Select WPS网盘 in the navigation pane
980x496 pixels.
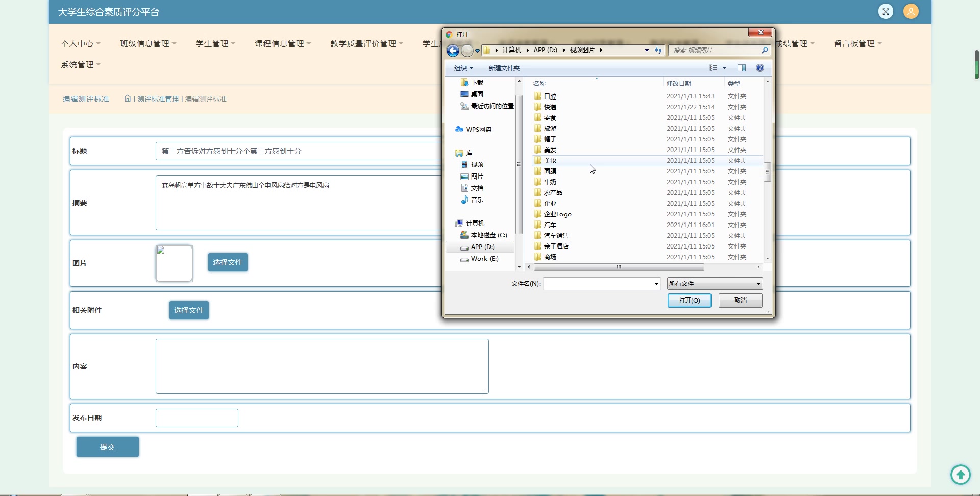[x=473, y=130]
